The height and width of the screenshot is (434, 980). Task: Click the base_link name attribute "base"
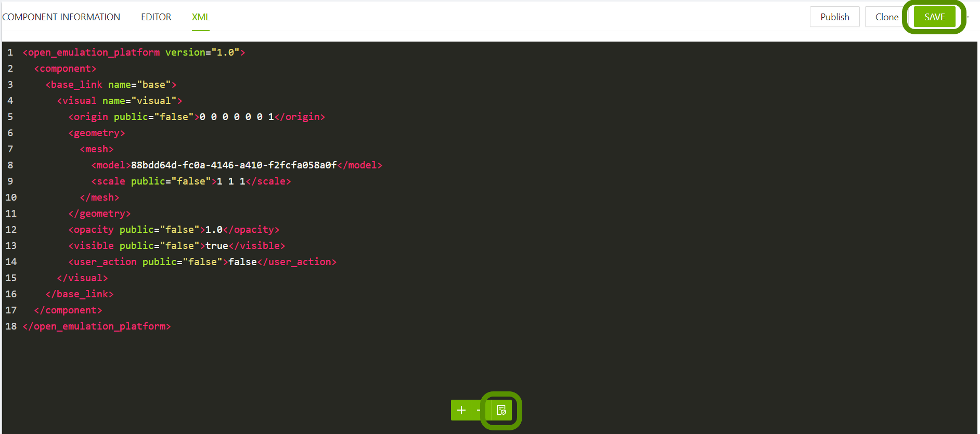pyautogui.click(x=153, y=85)
